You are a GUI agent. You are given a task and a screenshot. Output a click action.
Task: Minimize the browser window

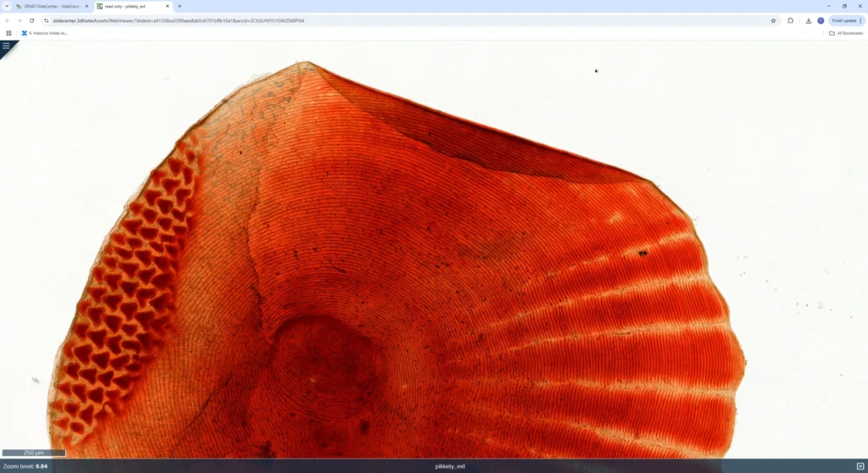[x=829, y=6]
